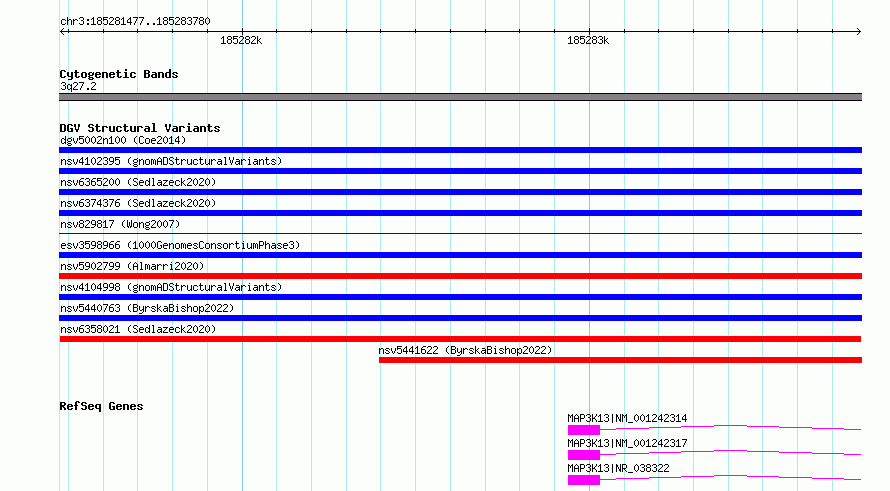
Task: Open variant nsv4102395 (gnomADStructuralVariants) label
Action: (x=171, y=161)
